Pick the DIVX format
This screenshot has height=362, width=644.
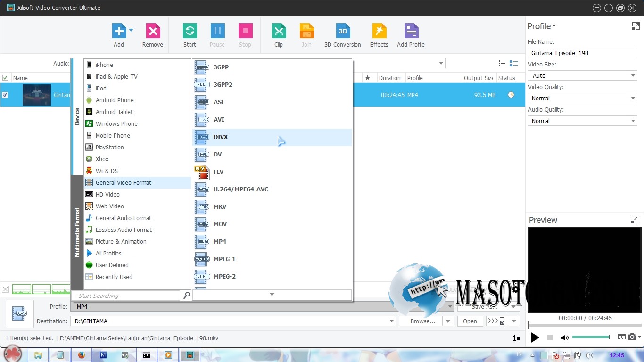point(272,137)
